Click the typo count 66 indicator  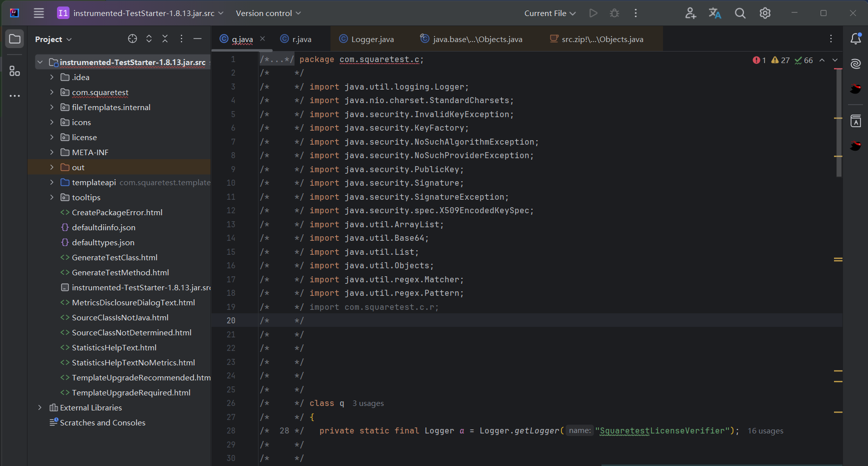[x=803, y=60]
